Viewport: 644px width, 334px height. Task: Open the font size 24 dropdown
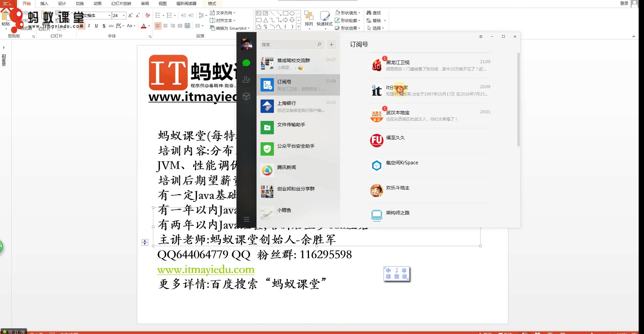(124, 15)
